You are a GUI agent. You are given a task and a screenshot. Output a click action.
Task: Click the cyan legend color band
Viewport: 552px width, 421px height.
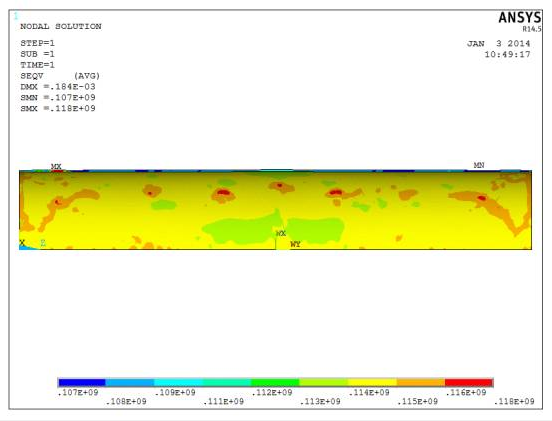pos(178,383)
